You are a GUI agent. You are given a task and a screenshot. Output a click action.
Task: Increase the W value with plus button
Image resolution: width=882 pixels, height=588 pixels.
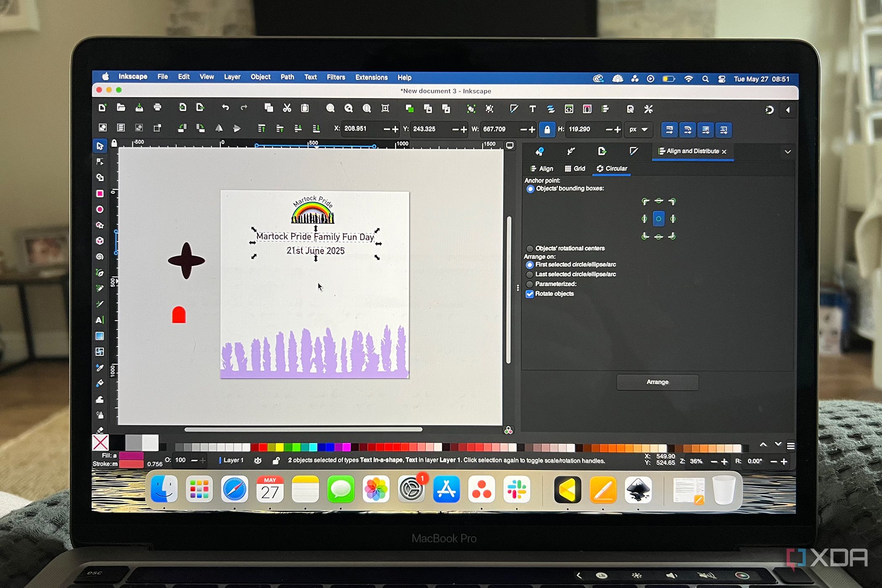532,130
